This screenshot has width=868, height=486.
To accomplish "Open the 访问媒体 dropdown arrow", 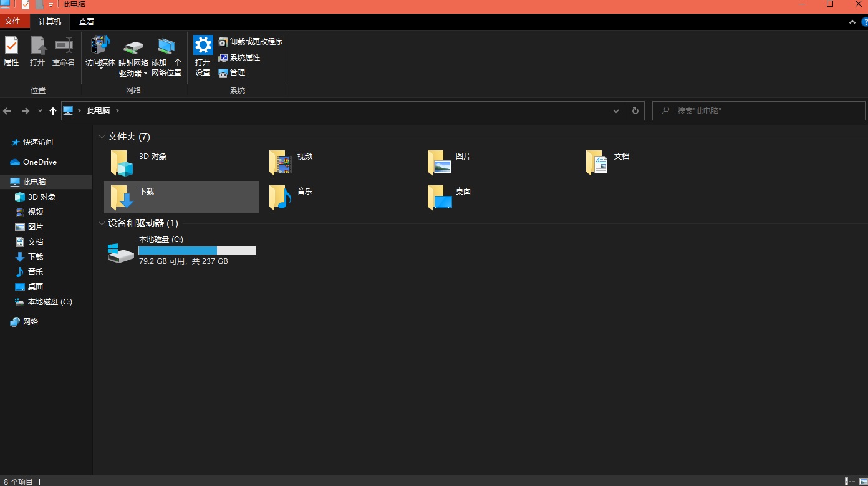I will pyautogui.click(x=101, y=69).
